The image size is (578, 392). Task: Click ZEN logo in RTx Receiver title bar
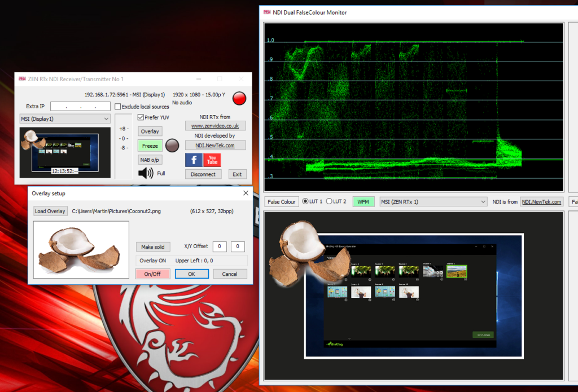pos(22,79)
